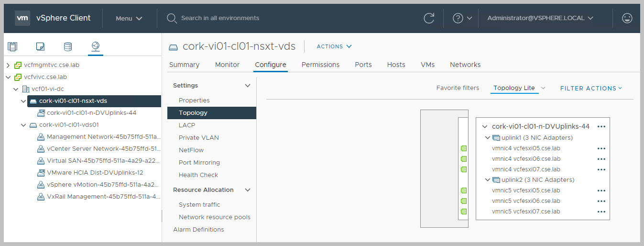Viewport: 644px width, 246px height.
Task: Click the FILTER ACTIONS link
Action: 591,88
